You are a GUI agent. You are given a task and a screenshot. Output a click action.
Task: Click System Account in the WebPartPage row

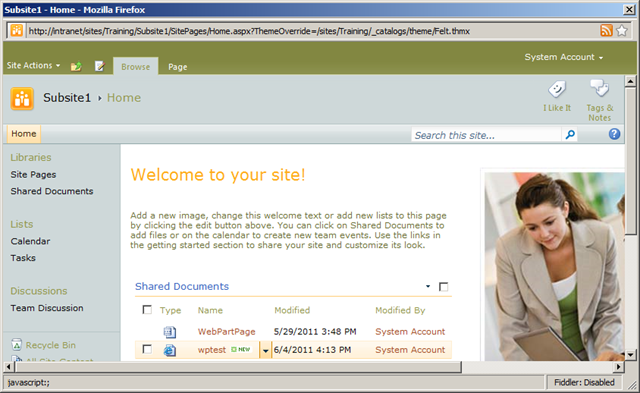410,332
